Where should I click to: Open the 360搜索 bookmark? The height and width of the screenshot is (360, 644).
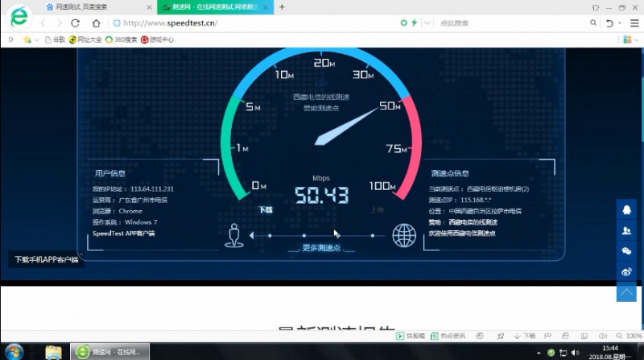point(122,39)
